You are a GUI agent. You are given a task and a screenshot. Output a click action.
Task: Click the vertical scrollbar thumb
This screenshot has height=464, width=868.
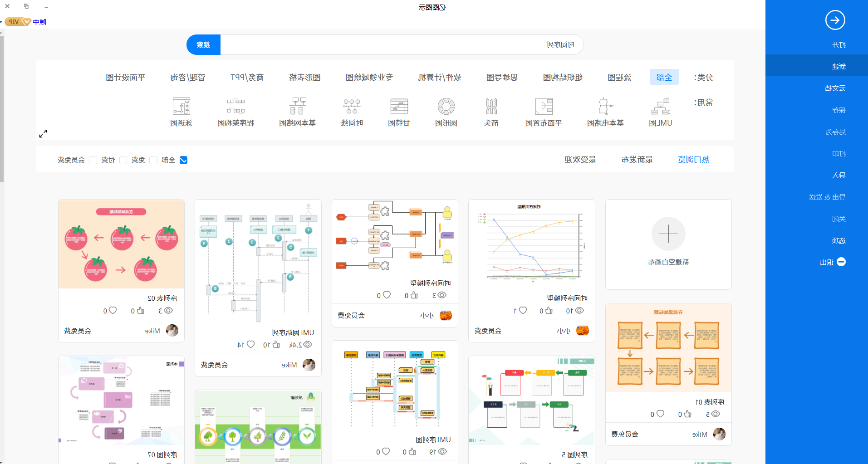[2, 109]
